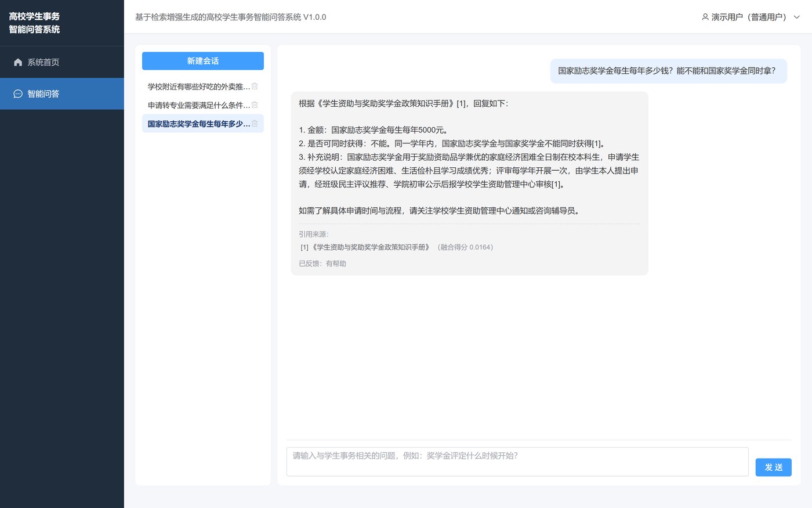
Task: Expand the 演示用户 account dropdown arrow
Action: (x=796, y=17)
